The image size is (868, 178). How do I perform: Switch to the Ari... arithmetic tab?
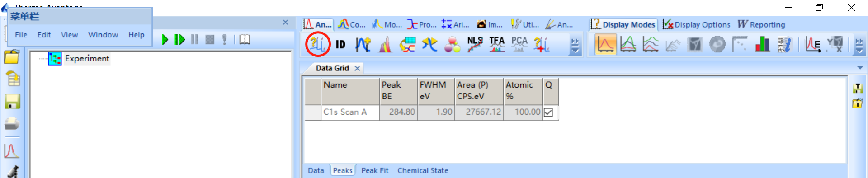456,24
